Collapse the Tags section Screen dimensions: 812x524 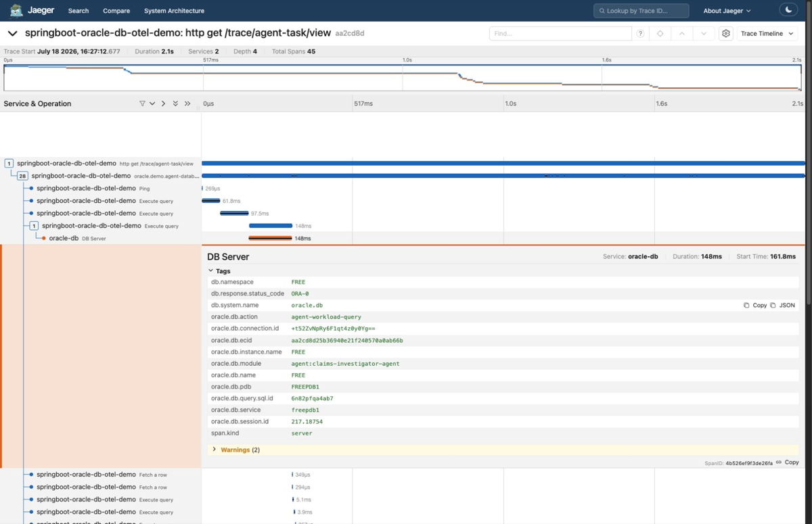219,270
